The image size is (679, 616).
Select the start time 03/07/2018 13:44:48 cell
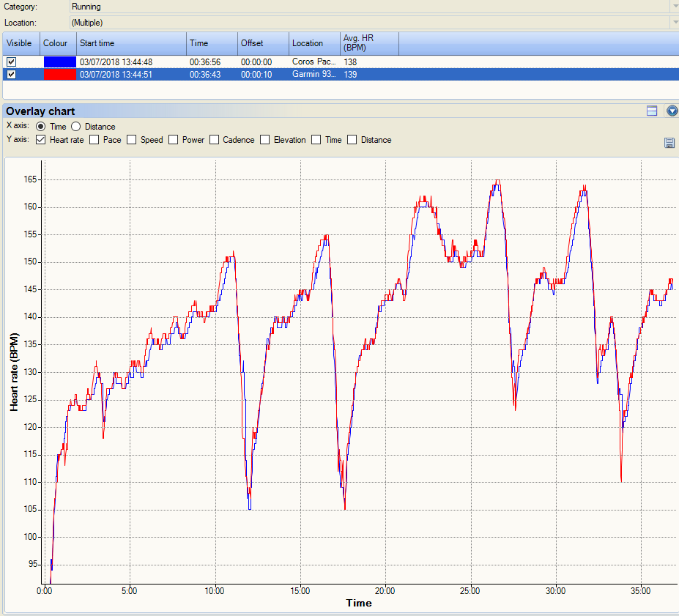click(x=116, y=62)
